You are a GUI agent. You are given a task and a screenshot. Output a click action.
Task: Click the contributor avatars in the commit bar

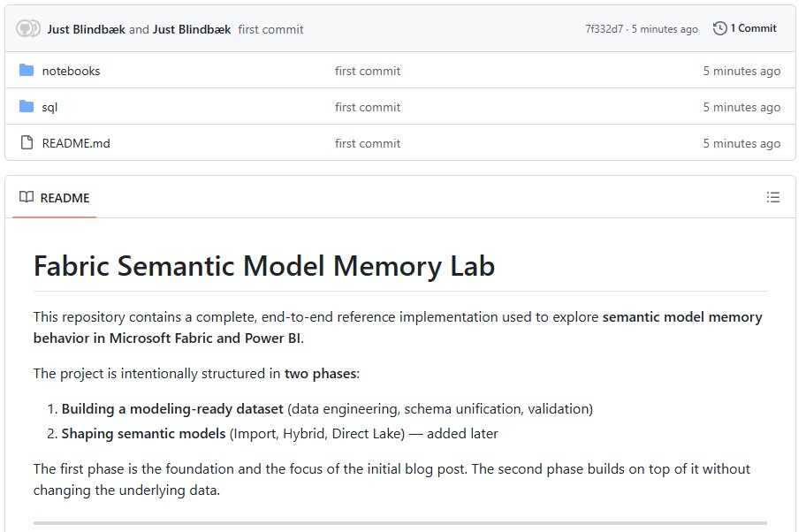pos(29,27)
